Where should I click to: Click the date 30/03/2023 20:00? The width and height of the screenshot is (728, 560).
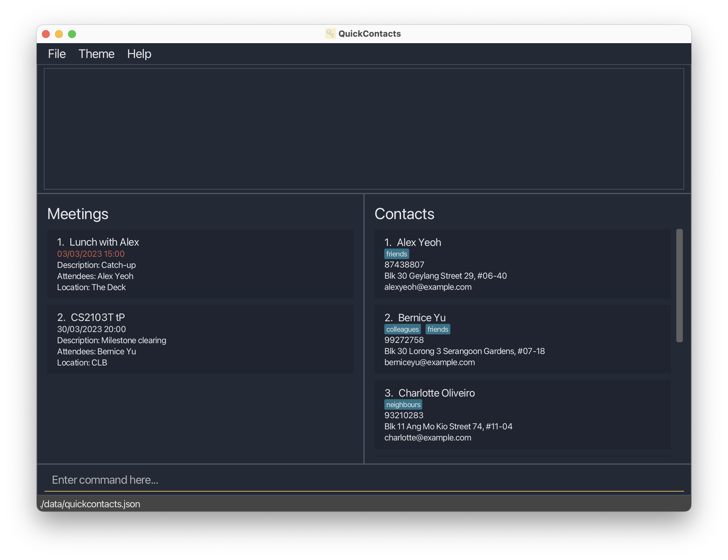(x=91, y=329)
